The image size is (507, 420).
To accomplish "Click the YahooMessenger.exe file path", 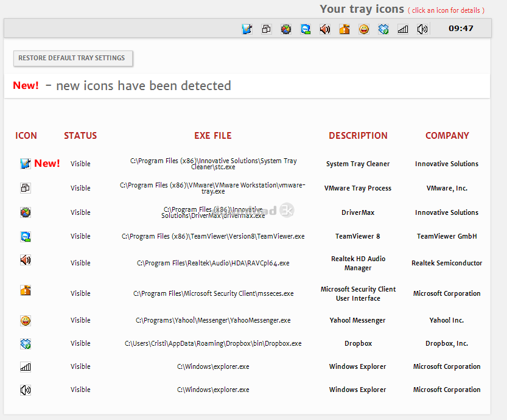I will pyautogui.click(x=213, y=320).
